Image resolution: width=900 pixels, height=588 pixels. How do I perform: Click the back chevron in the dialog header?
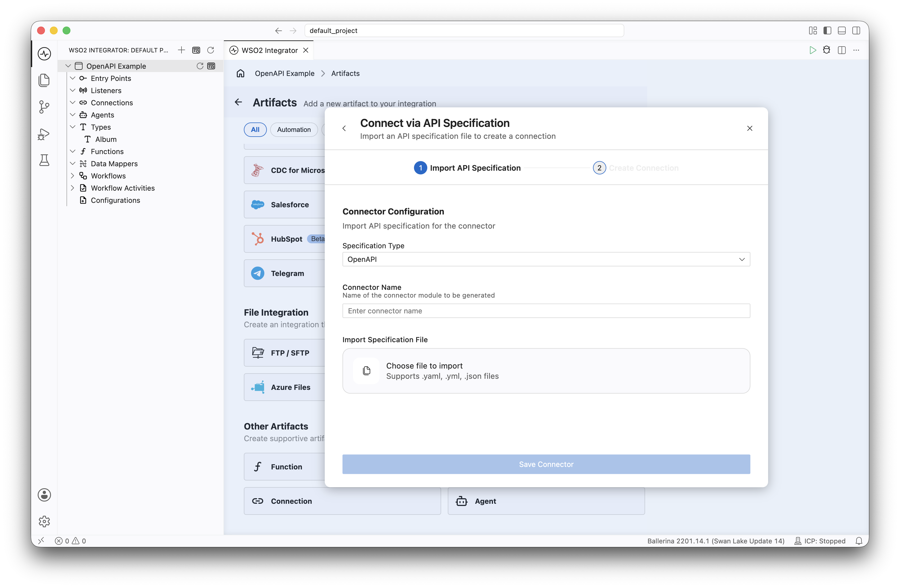pos(344,129)
